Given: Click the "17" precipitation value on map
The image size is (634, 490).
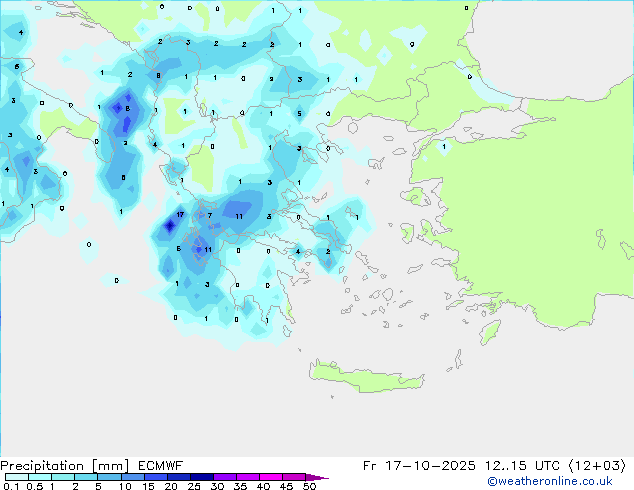Looking at the screenshot, I should pyautogui.click(x=180, y=215).
